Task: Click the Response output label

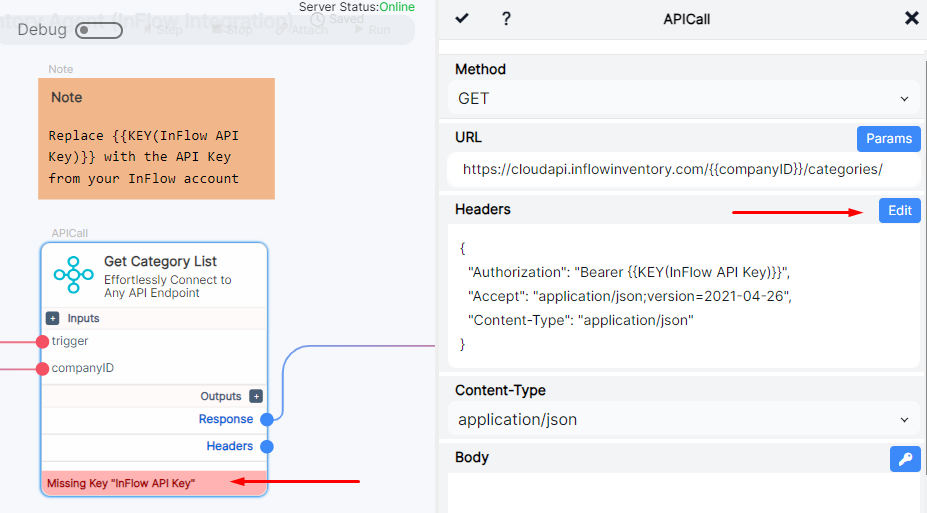Action: point(226,419)
